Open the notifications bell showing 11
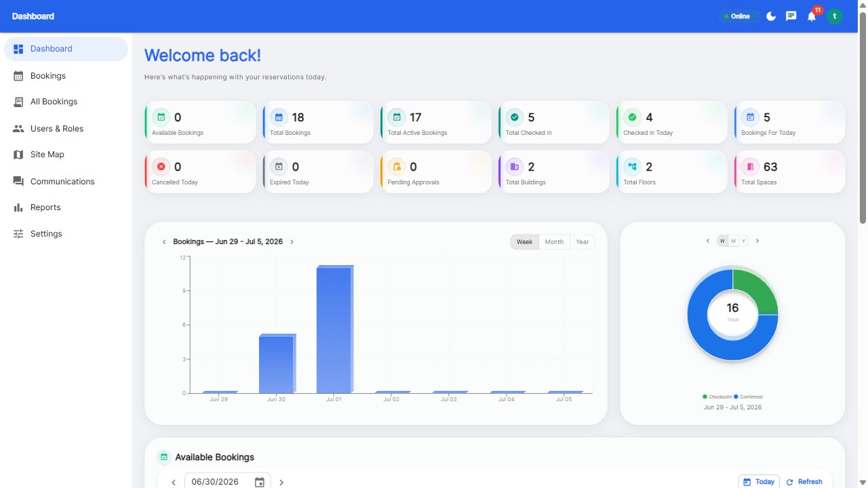 click(x=812, y=16)
